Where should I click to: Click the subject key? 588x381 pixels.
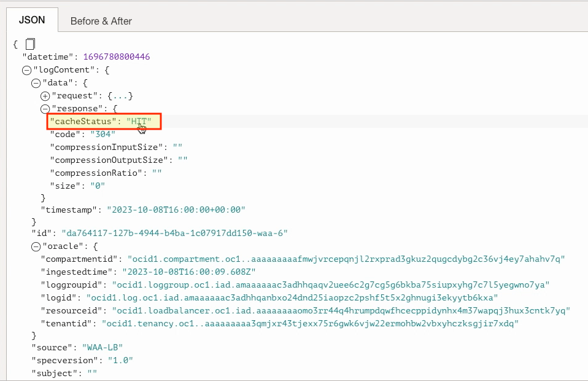point(55,374)
